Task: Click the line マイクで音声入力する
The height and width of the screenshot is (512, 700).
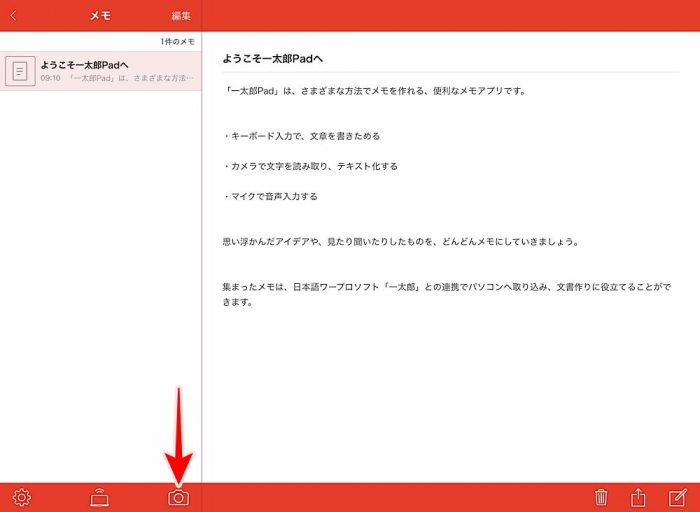Action: pos(271,196)
